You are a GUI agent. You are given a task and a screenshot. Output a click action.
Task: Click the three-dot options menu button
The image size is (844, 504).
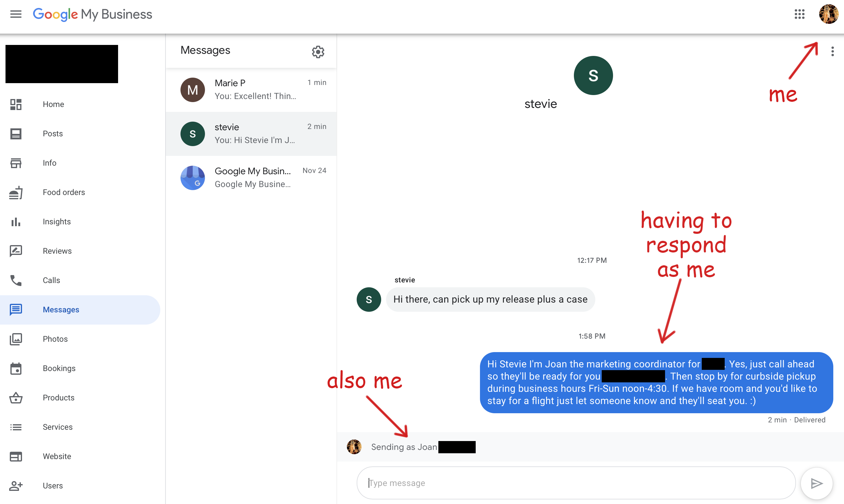click(833, 51)
